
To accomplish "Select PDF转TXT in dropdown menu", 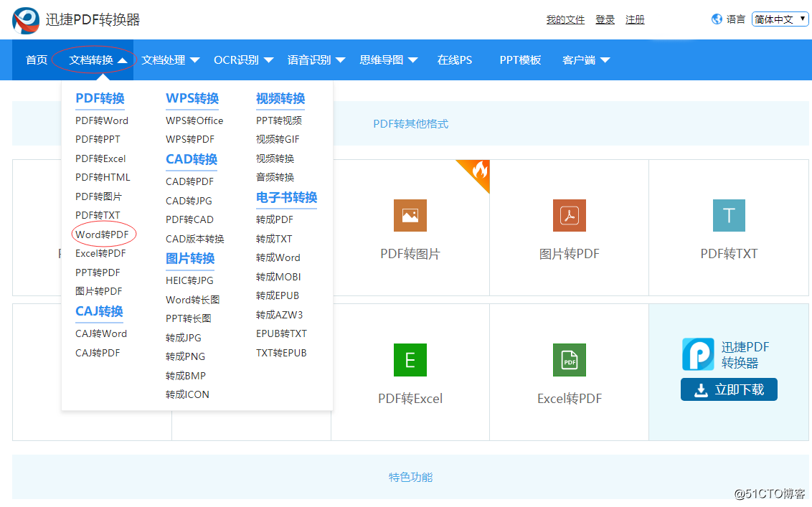I will click(x=98, y=215).
